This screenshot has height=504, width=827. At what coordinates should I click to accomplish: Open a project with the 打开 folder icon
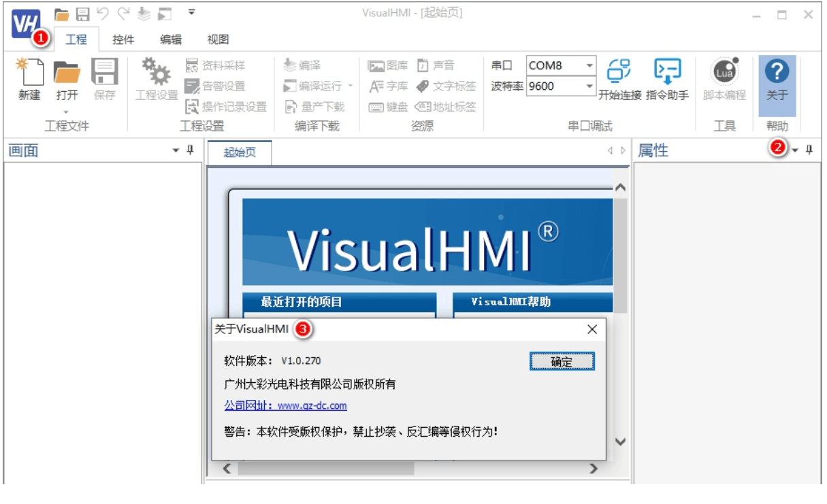(67, 73)
